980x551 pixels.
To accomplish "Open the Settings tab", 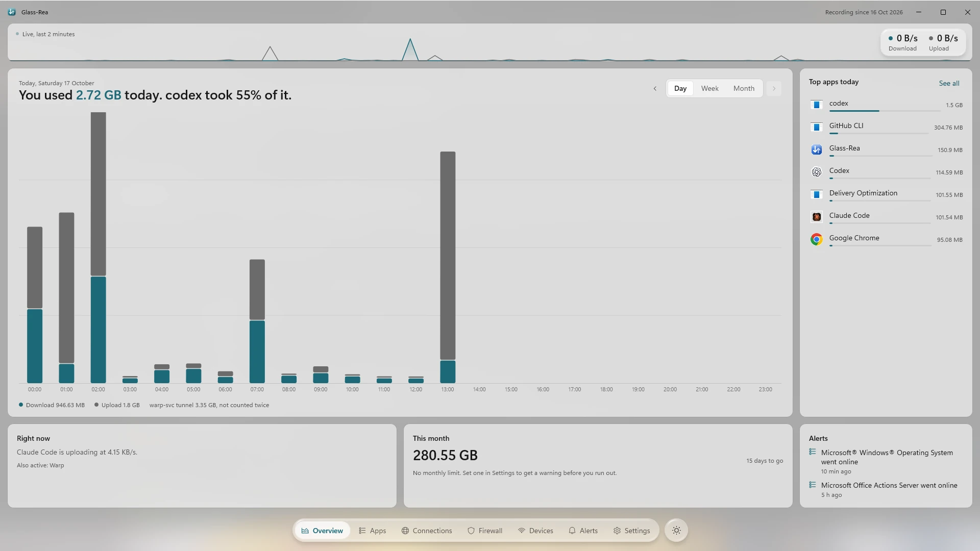I will point(631,531).
